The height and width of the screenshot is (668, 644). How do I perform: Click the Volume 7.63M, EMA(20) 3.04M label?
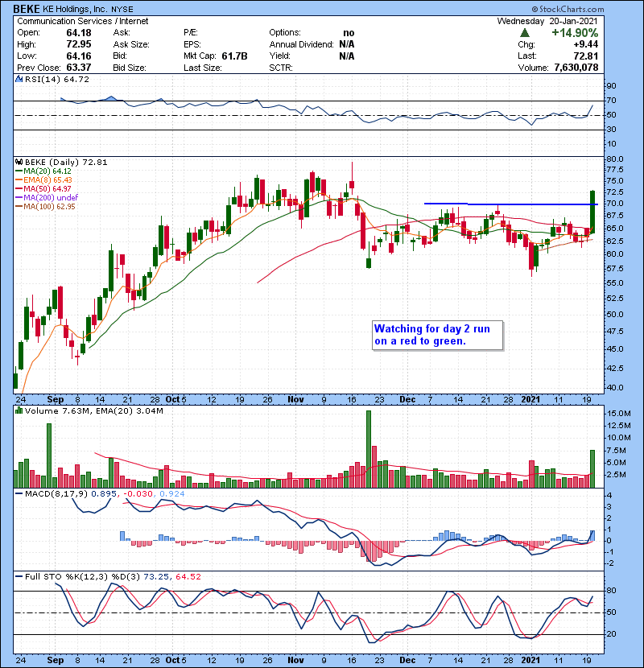pyautogui.click(x=93, y=411)
